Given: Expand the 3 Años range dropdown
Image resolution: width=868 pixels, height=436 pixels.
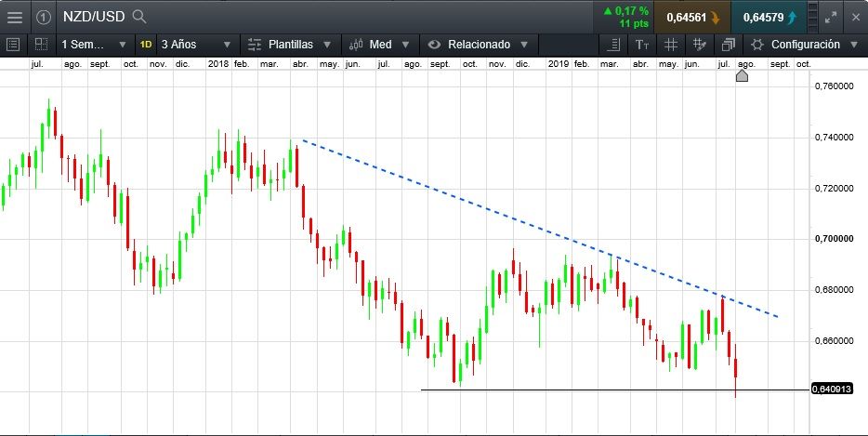Looking at the screenshot, I should [196, 45].
